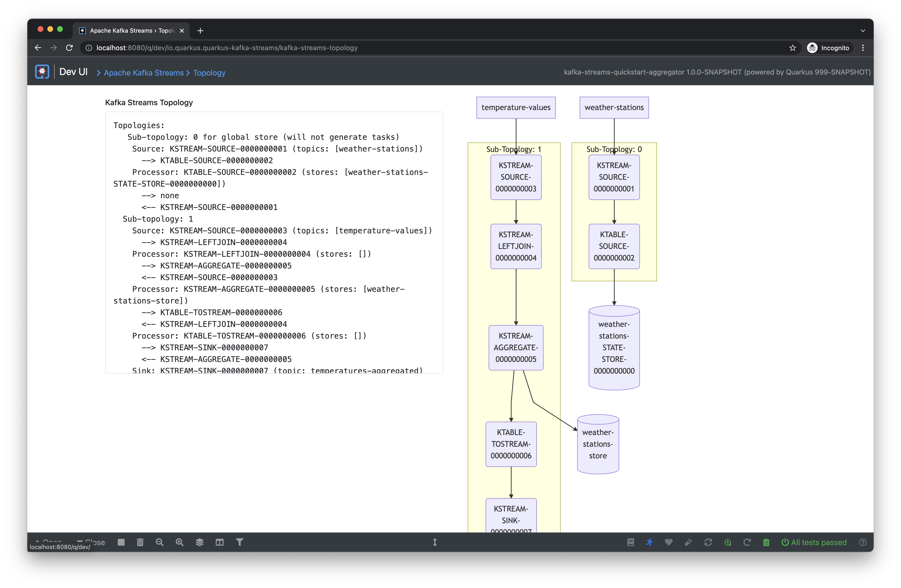Open the Apache Kafka Streams breadcrumb link

pos(144,73)
